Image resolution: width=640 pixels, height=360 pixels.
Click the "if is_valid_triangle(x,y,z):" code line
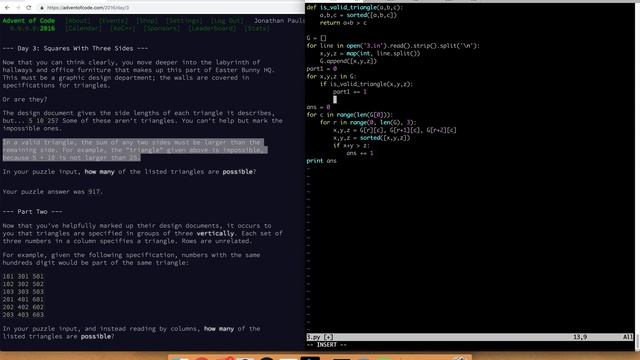[x=366, y=84]
